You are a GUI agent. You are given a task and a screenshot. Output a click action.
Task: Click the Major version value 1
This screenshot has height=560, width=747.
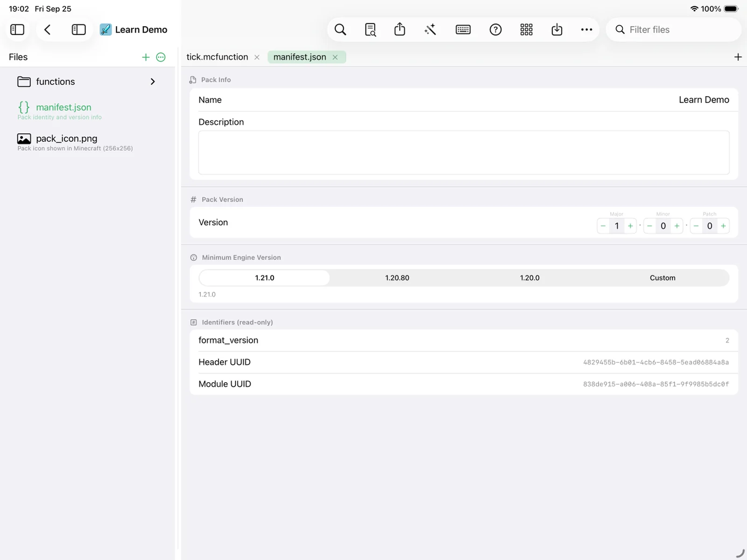tap(617, 226)
